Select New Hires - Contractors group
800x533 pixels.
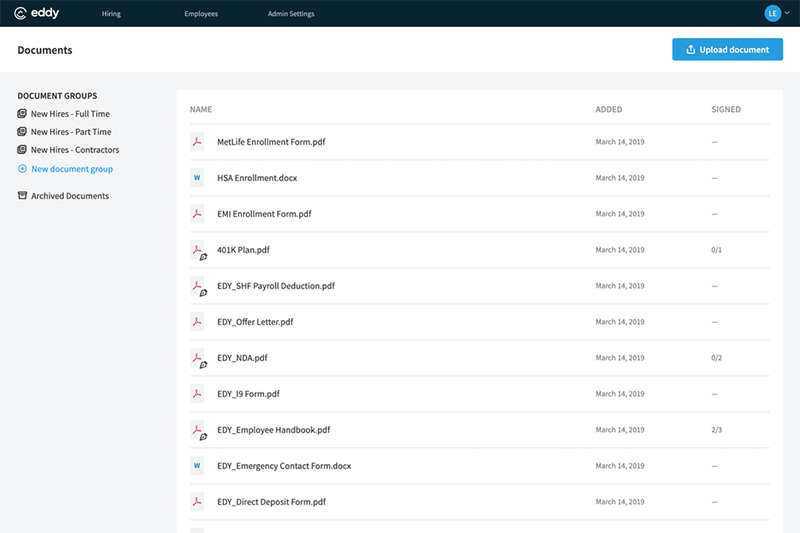pos(74,150)
